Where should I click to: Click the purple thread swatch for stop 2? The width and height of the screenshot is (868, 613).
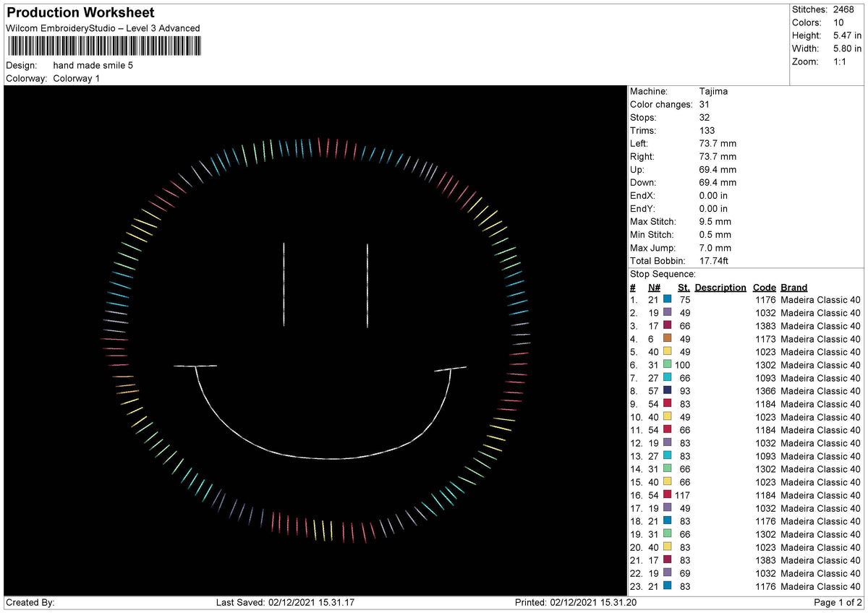coord(666,313)
